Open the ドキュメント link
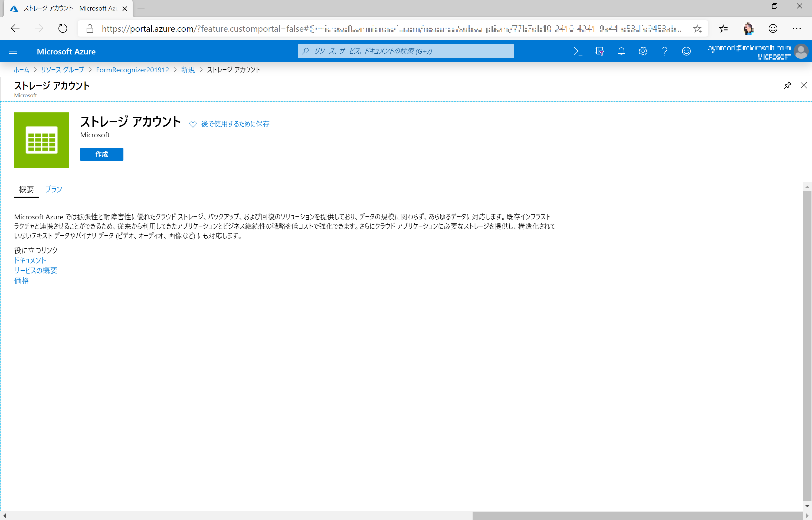Image resolution: width=812 pixels, height=520 pixels. [30, 260]
